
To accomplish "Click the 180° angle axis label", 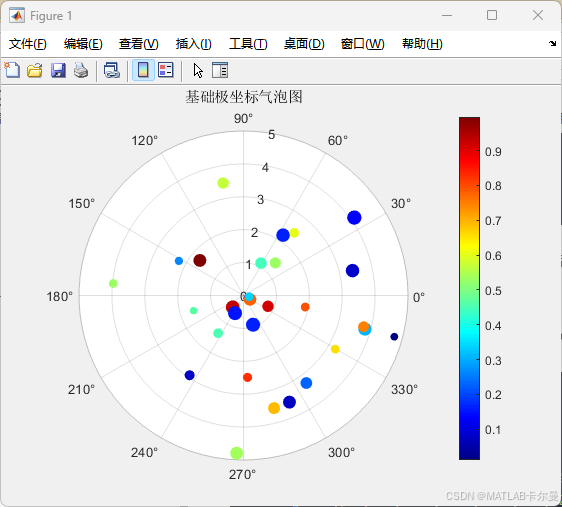I will pos(59,297).
